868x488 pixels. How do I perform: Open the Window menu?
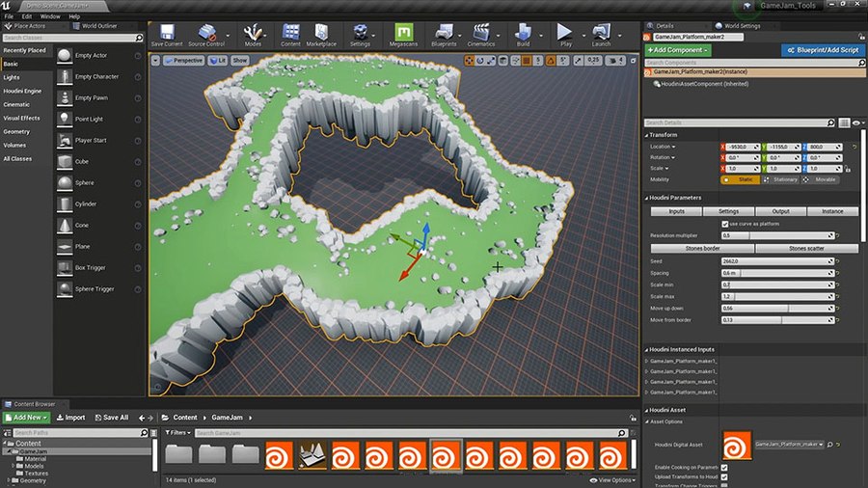(50, 16)
